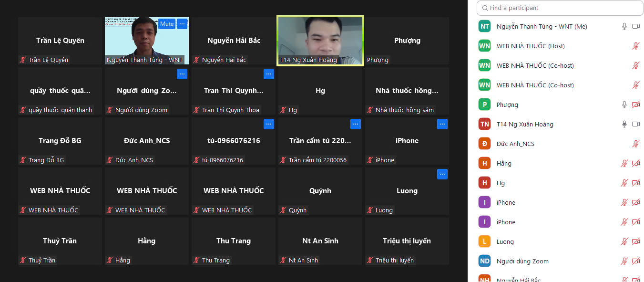The image size is (644, 282).
Task: Click the TN avatar of T14 Ng Xuân Hoàng
Action: (484, 125)
